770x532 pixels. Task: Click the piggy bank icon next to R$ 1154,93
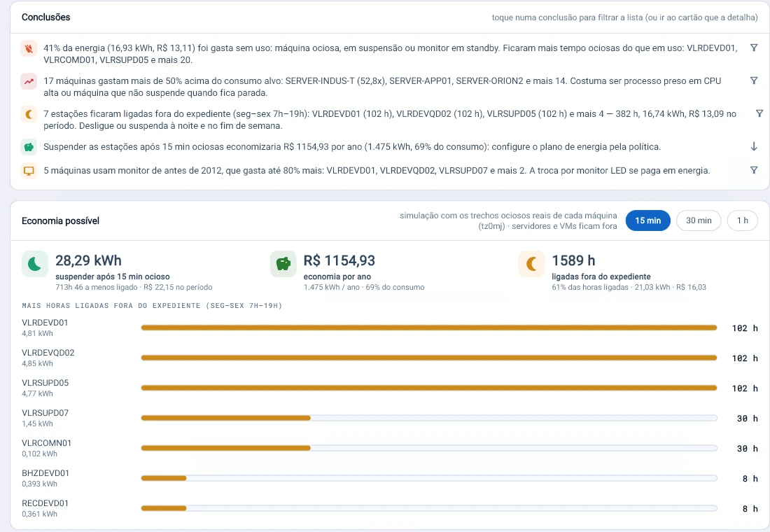coord(283,264)
